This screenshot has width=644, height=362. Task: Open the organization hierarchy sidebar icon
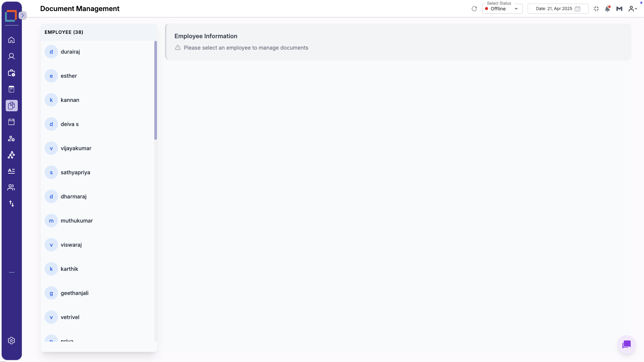11,155
